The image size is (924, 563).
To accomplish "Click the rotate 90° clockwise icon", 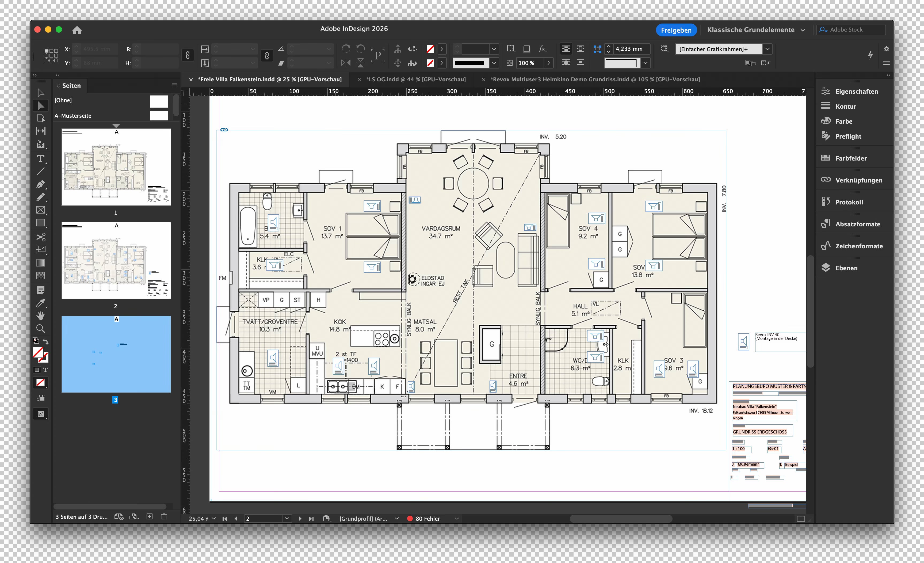I will (x=346, y=49).
